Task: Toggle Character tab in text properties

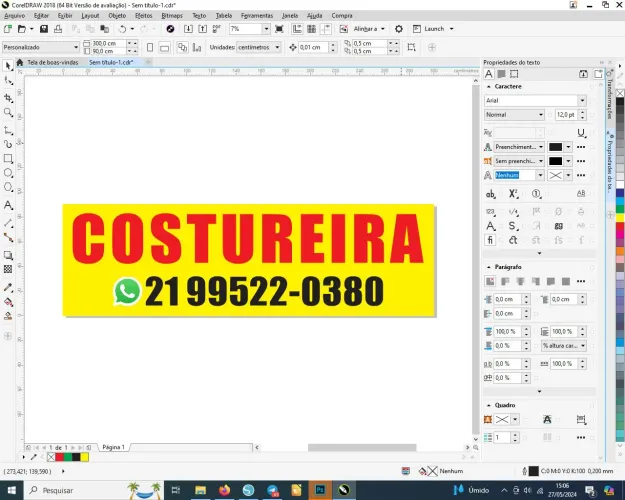Action: pyautogui.click(x=489, y=74)
